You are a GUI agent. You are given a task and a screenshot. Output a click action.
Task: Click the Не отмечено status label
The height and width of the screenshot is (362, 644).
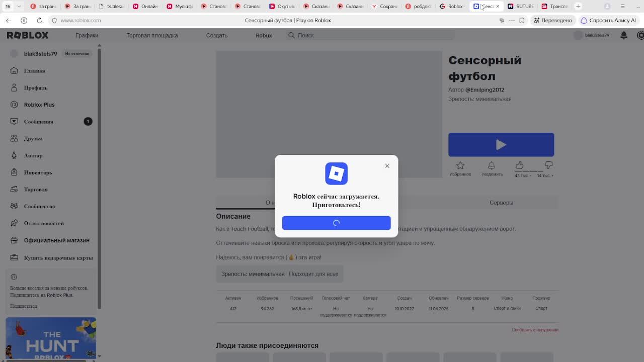pyautogui.click(x=77, y=54)
